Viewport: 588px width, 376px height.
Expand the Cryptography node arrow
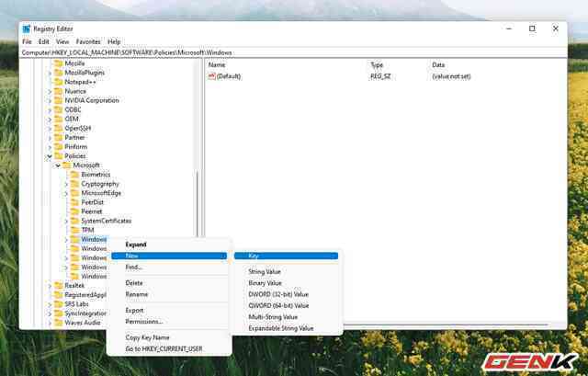66,184
